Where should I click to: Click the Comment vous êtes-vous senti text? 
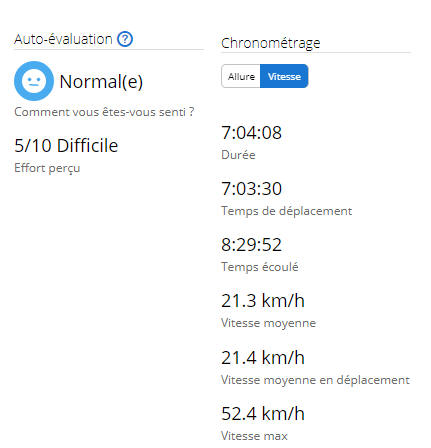coord(104,112)
